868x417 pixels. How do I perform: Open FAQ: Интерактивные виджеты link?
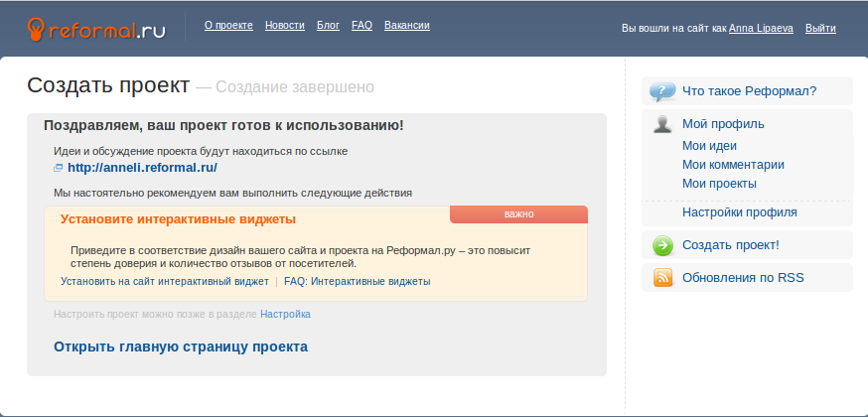pyautogui.click(x=357, y=282)
